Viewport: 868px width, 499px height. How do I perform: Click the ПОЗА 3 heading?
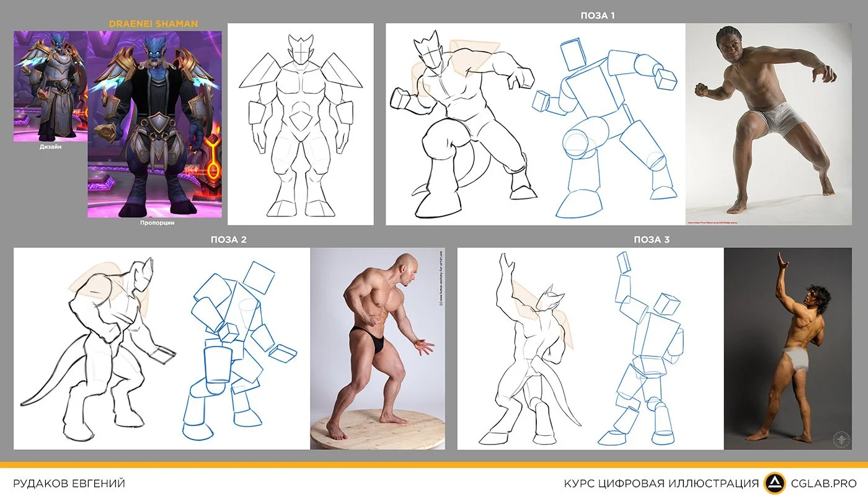click(x=652, y=239)
